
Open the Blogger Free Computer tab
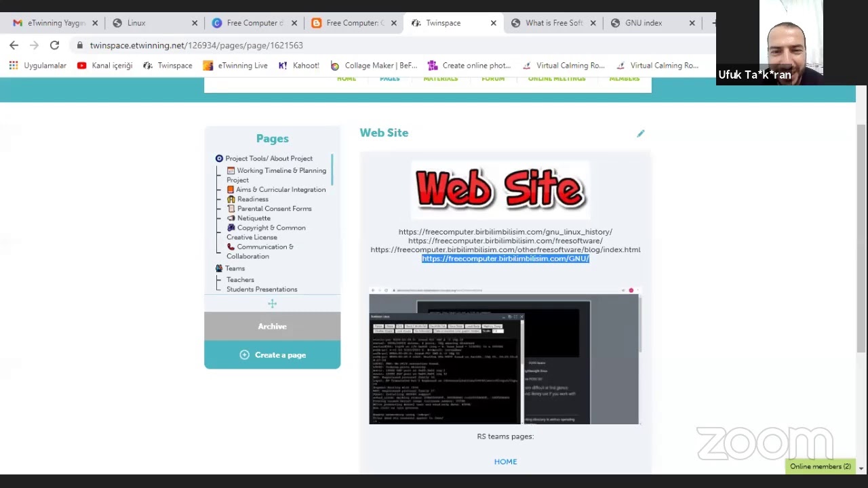[354, 23]
